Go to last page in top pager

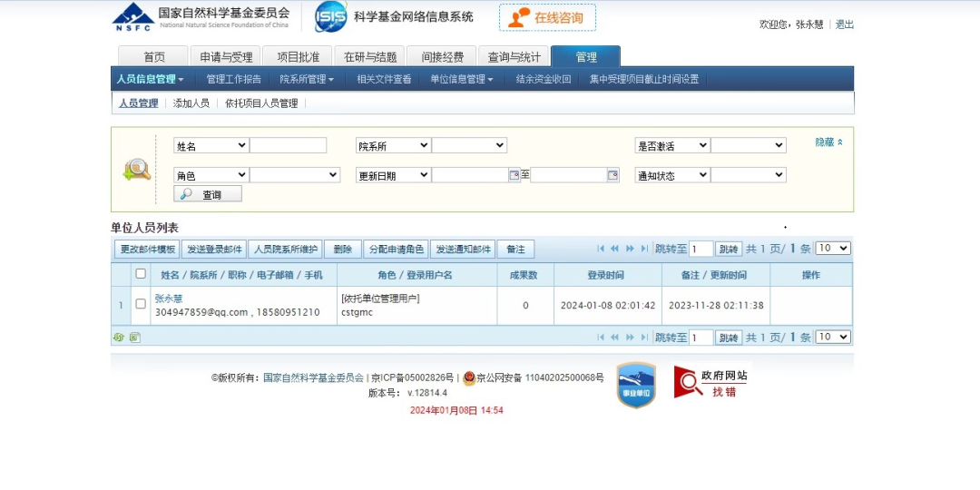(644, 249)
